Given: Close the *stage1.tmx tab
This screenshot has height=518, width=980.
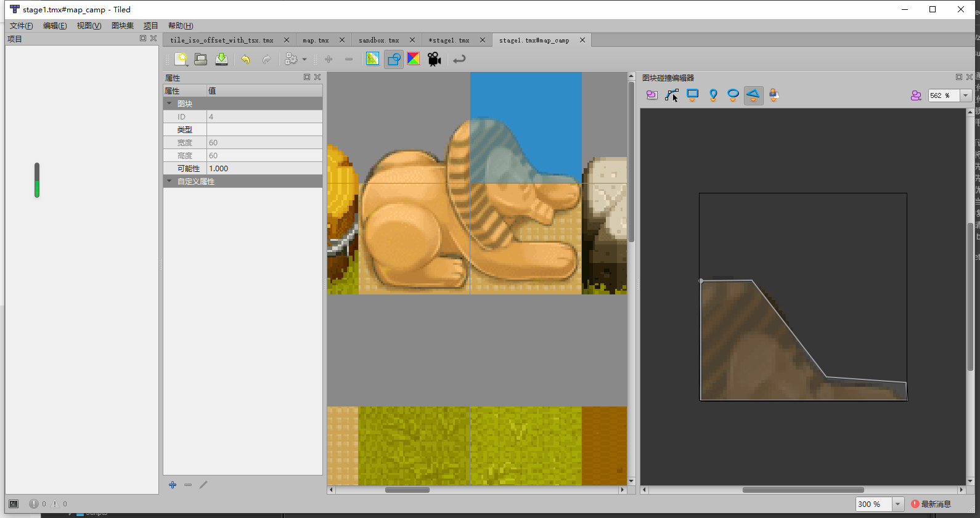Looking at the screenshot, I should click(x=483, y=40).
